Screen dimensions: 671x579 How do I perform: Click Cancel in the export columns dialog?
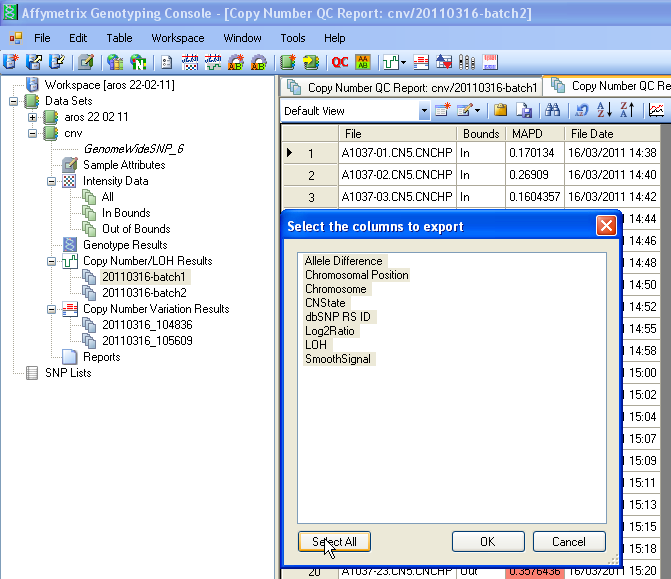click(x=569, y=542)
